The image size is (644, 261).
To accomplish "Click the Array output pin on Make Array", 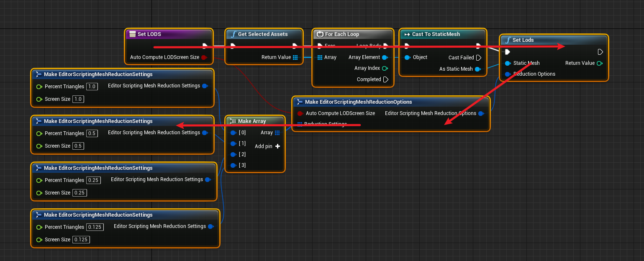I will [277, 133].
